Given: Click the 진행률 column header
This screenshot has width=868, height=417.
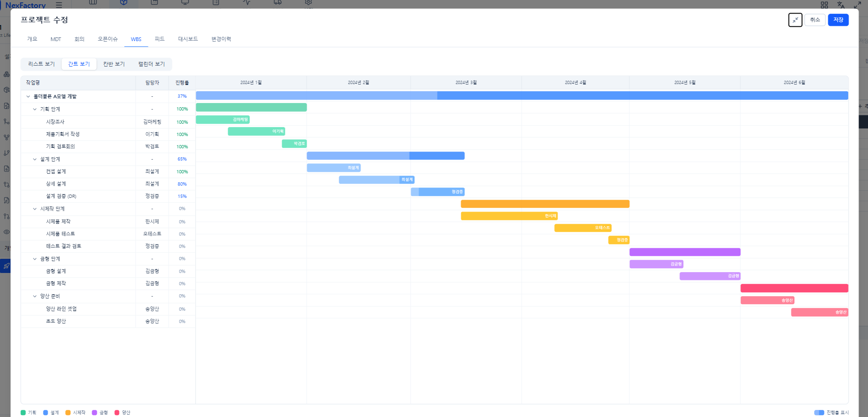Looking at the screenshot, I should pos(182,83).
